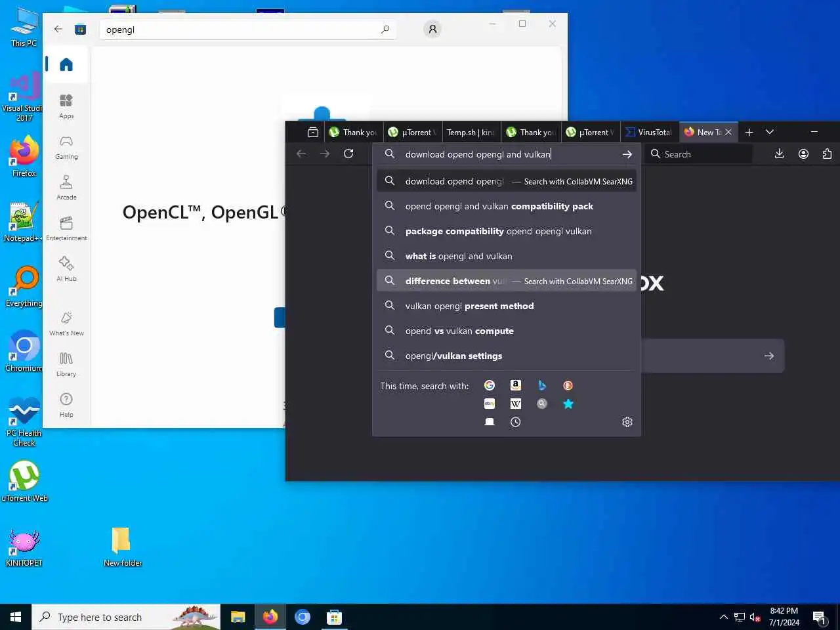Select New folder on desktop
This screenshot has height=630, width=840.
point(123,547)
